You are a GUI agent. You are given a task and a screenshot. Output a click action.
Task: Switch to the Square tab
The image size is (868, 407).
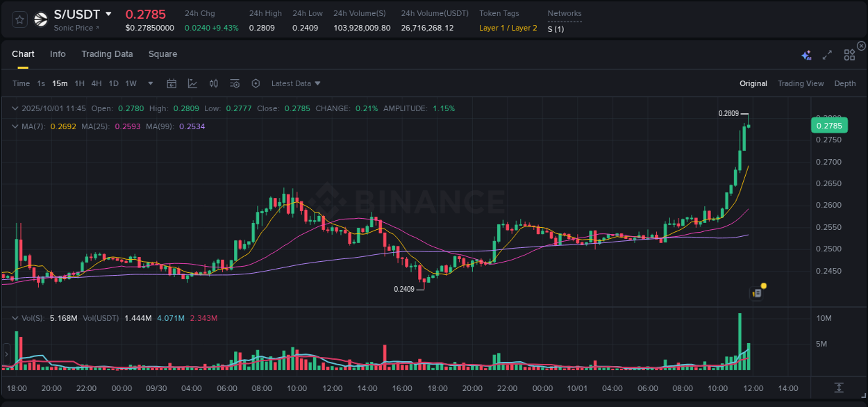pos(162,53)
